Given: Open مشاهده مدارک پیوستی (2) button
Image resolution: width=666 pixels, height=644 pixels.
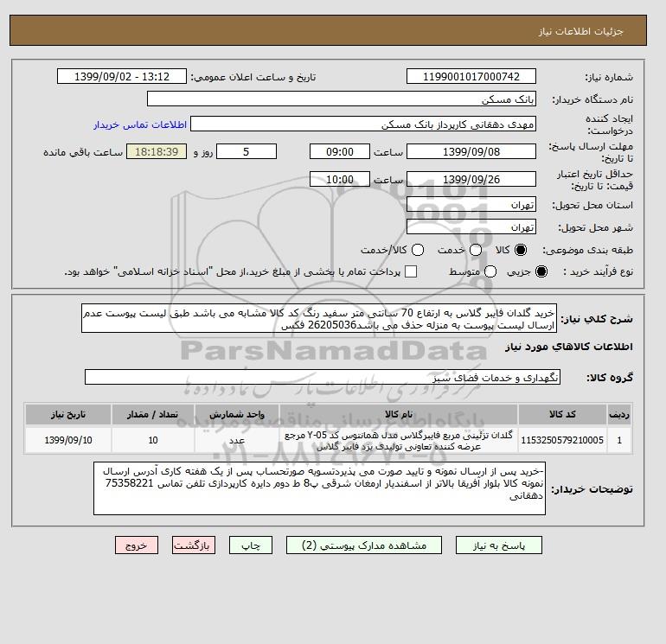Looking at the screenshot, I should click(364, 545).
